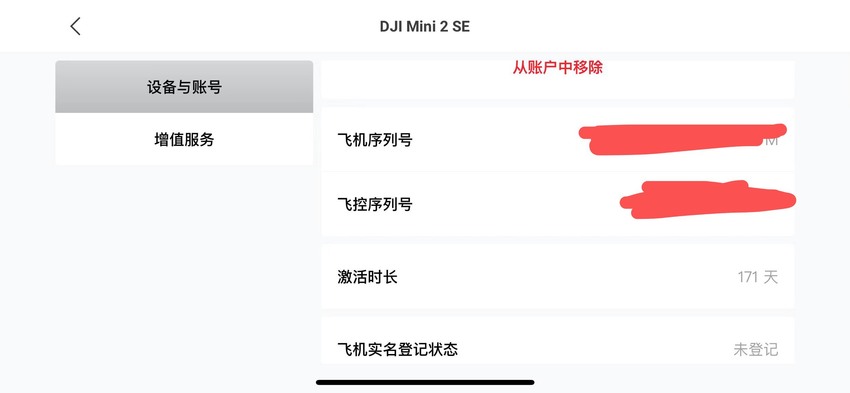Screen dimensions: 850x393
Task: Tap the space between 激活时长 and 171 天
Action: pyautogui.click(x=567, y=277)
